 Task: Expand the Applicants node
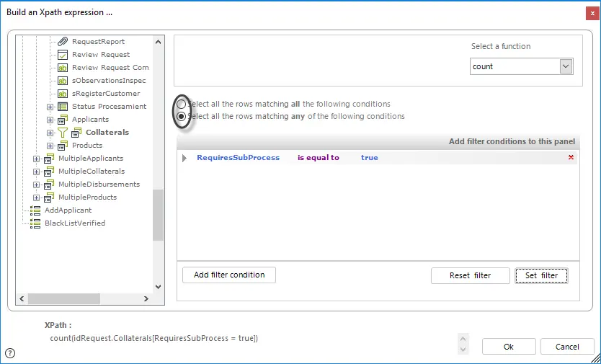click(50, 120)
